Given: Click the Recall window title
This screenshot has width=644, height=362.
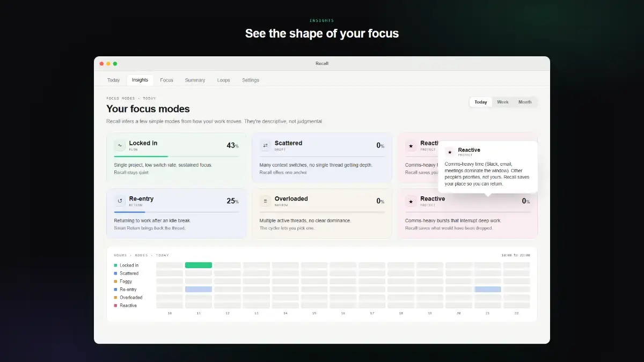Looking at the screenshot, I should point(322,63).
